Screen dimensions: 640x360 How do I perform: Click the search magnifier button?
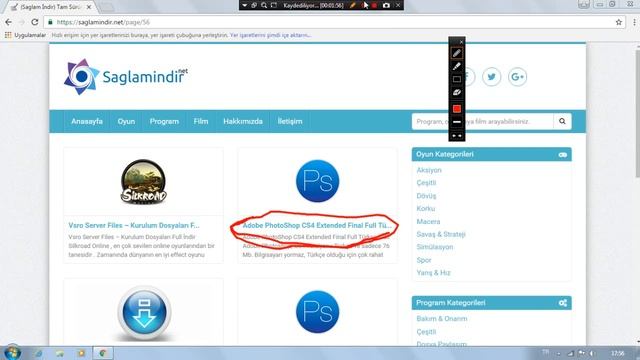(562, 121)
